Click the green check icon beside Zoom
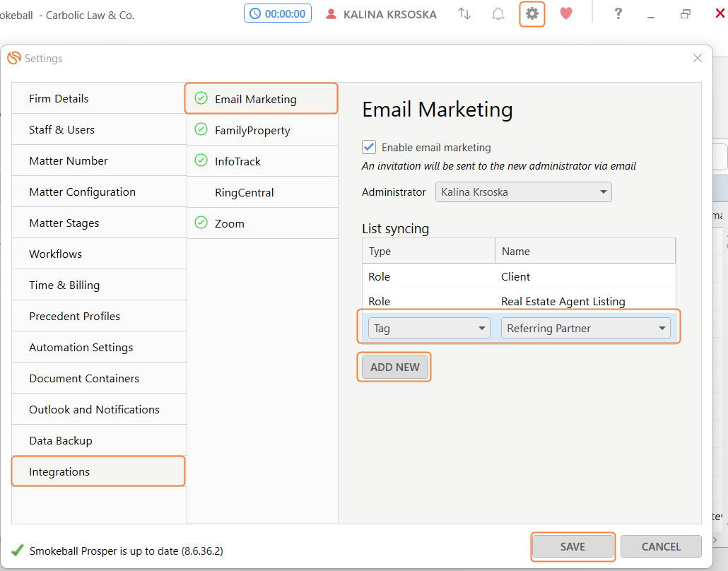728x571 pixels. [x=201, y=223]
